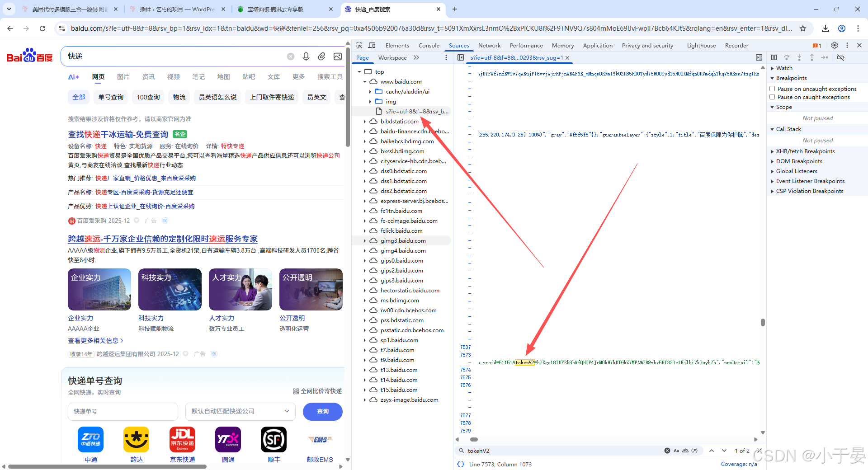Open Chrome downloads icon

point(826,28)
